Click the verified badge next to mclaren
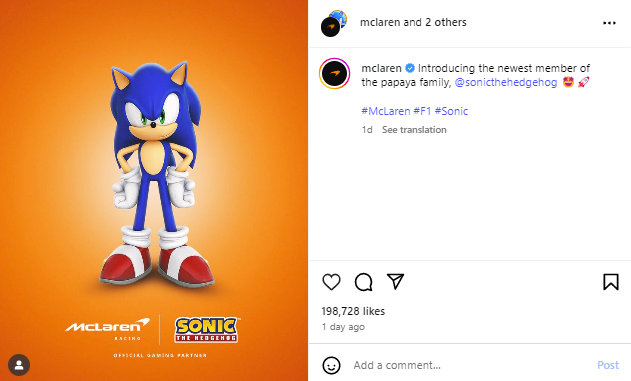This screenshot has width=631, height=381. pos(410,68)
